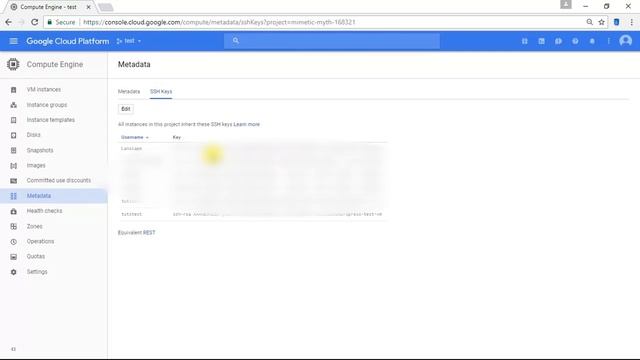Viewport: 640px width, 360px height.
Task: Open the notifications bell
Action: click(x=592, y=41)
